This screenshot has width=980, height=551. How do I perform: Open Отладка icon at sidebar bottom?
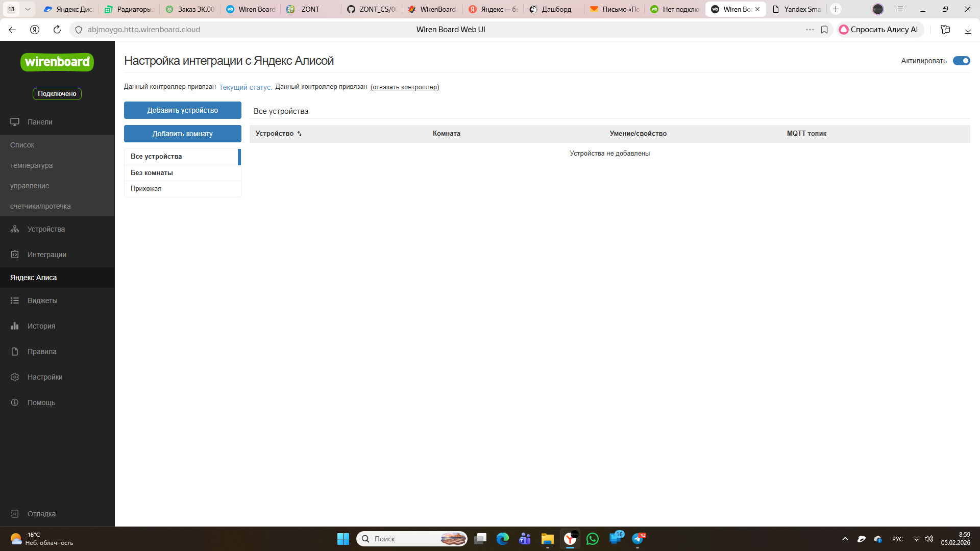[x=15, y=514]
